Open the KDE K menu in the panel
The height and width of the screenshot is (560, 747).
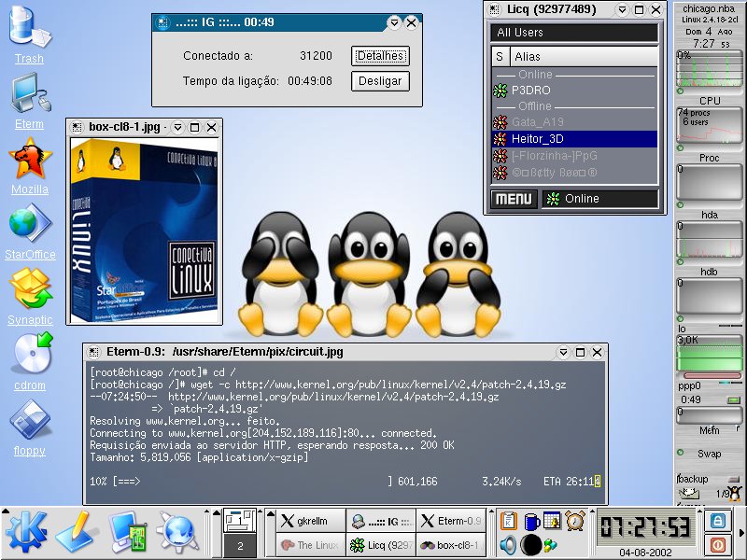click(x=26, y=532)
